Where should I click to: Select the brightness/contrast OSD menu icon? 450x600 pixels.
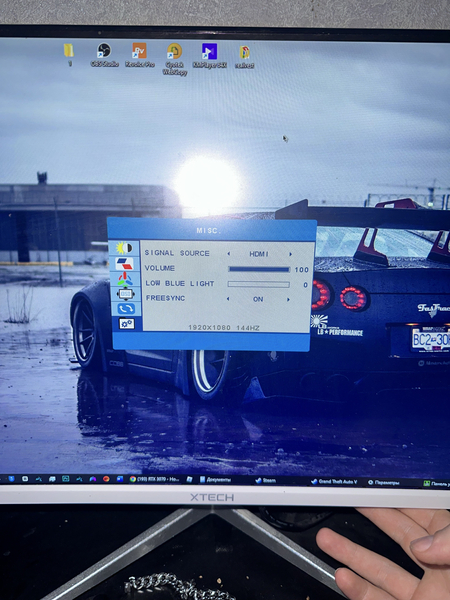tap(124, 248)
